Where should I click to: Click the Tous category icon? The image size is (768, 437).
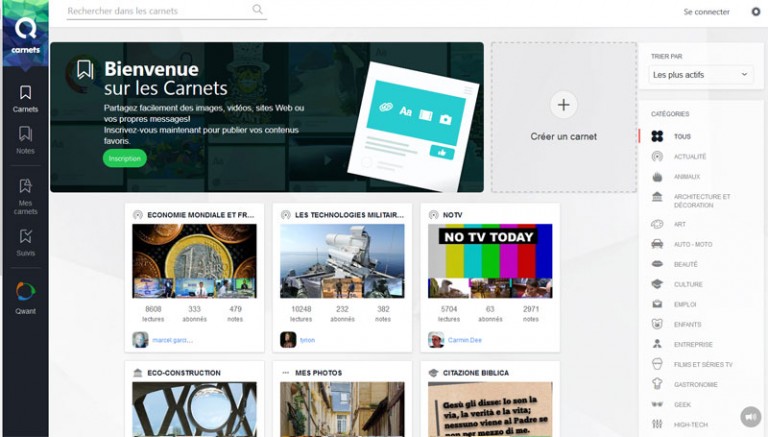[x=657, y=136]
